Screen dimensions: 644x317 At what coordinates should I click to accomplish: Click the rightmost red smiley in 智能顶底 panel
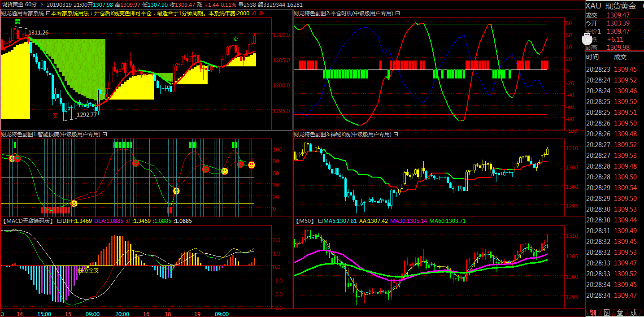240,165
